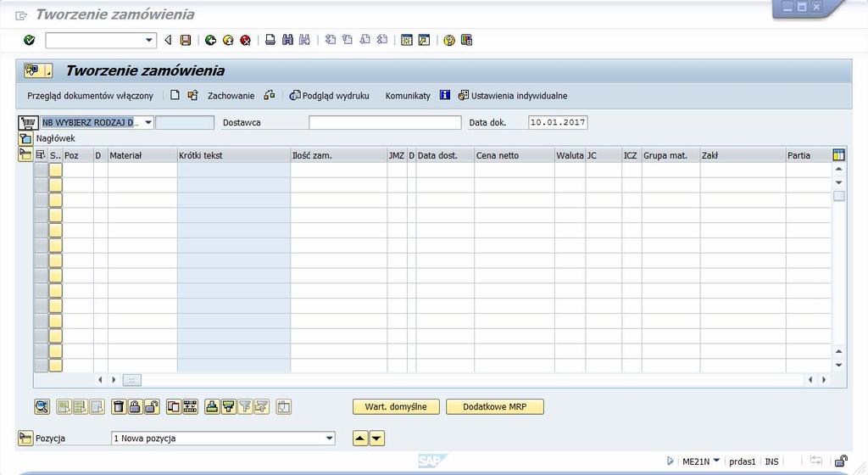
Task: Expand the Nagłówek header section
Action: point(25,138)
